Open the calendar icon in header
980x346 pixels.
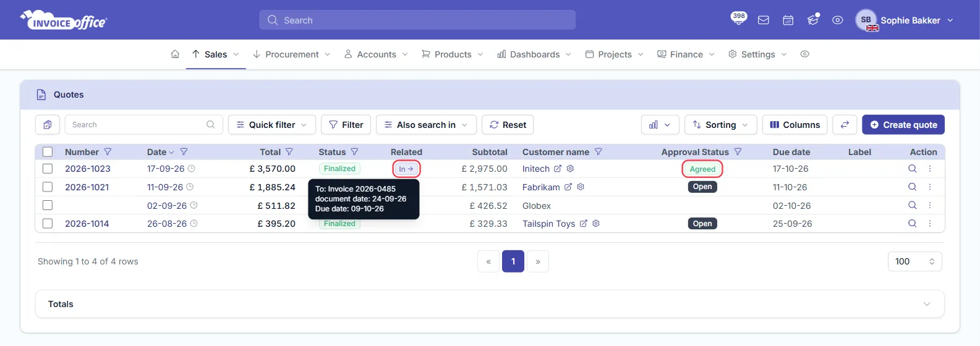point(788,20)
